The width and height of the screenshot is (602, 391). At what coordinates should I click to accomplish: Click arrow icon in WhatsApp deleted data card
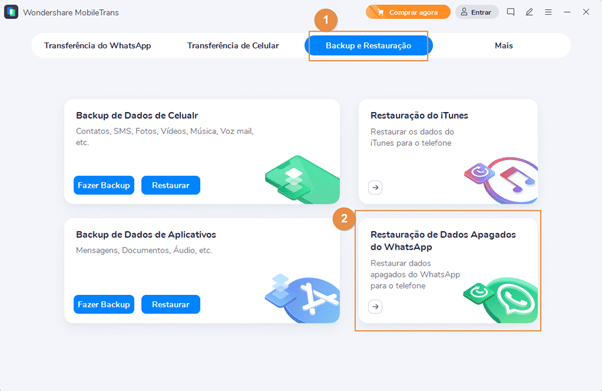375,307
